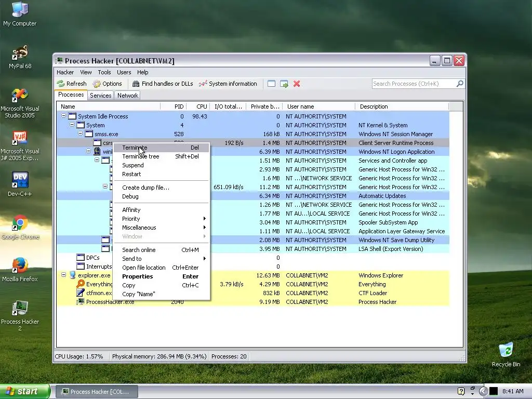
Task: Open Properties from the context menu
Action: click(162, 276)
